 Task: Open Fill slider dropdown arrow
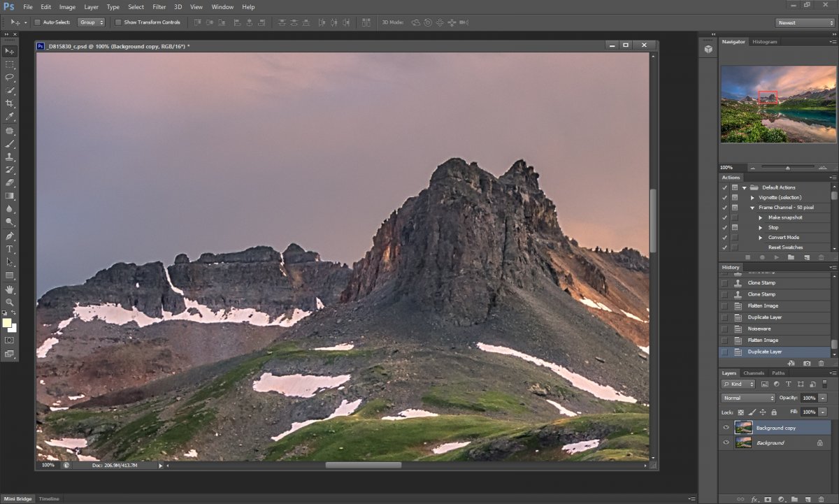pyautogui.click(x=823, y=412)
